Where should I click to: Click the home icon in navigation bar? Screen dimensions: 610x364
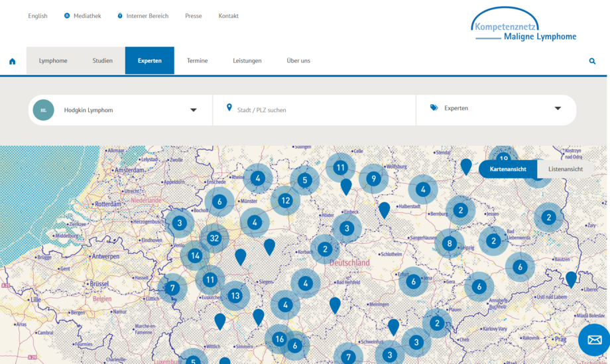[x=12, y=61]
